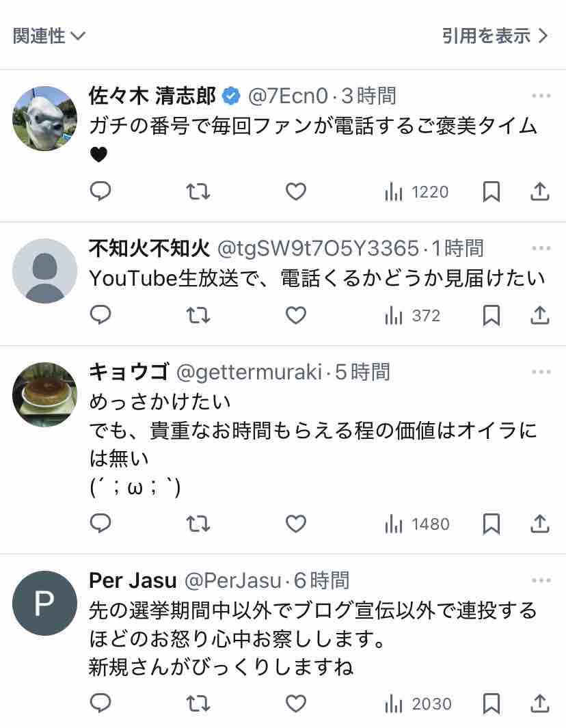
Task: Open the @gettermuraki profile handle
Action: pyautogui.click(x=250, y=372)
